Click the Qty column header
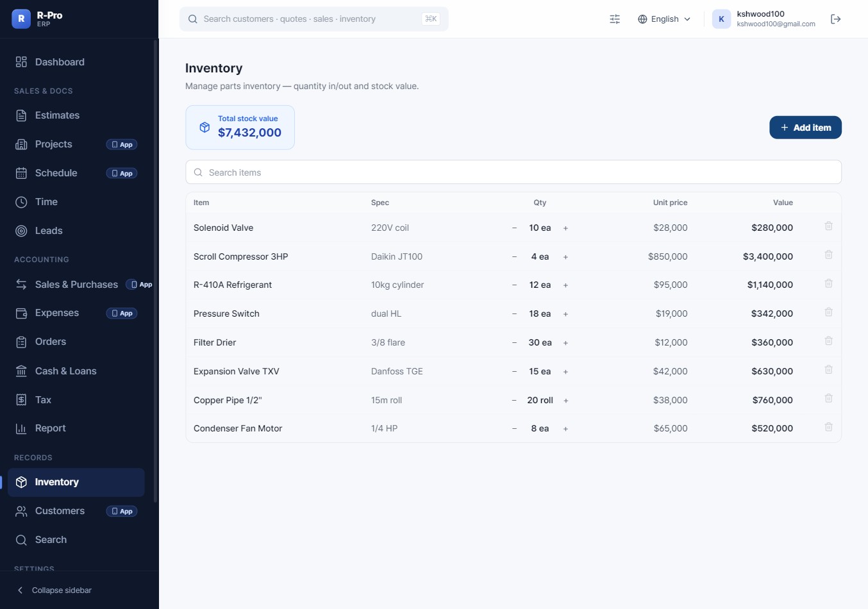This screenshot has width=868, height=609. [540, 203]
